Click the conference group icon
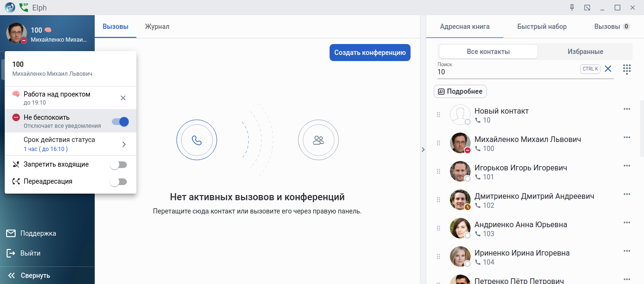644x284 pixels. 318,140
